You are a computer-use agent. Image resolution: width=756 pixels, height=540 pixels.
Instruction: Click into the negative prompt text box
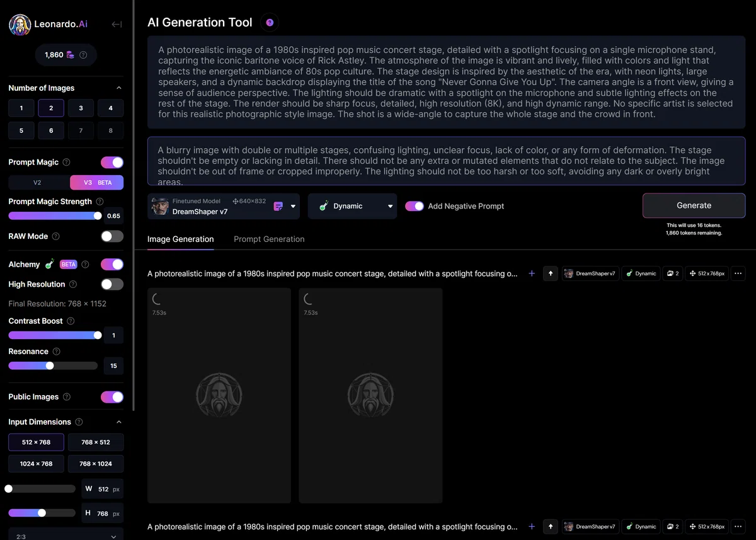tap(446, 161)
